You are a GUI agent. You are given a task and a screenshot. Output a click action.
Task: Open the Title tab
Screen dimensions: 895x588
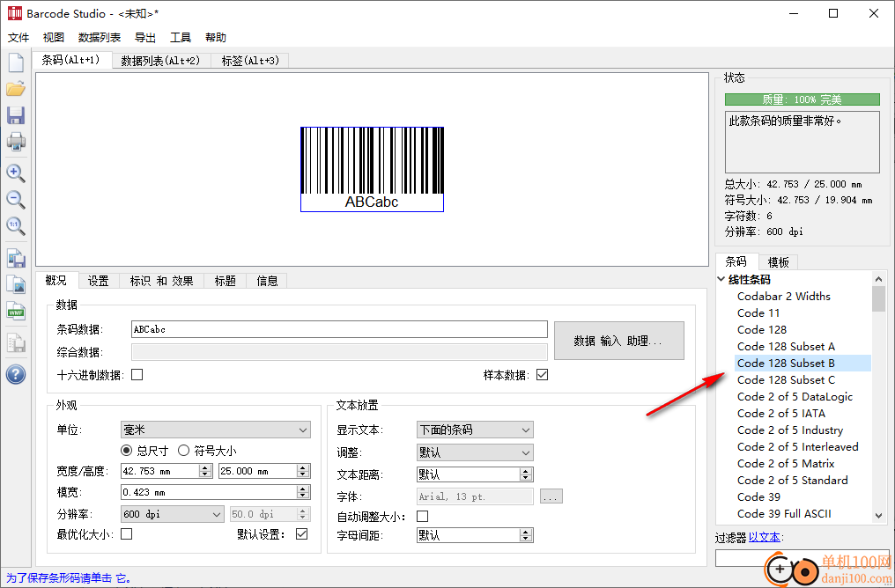coord(225,281)
